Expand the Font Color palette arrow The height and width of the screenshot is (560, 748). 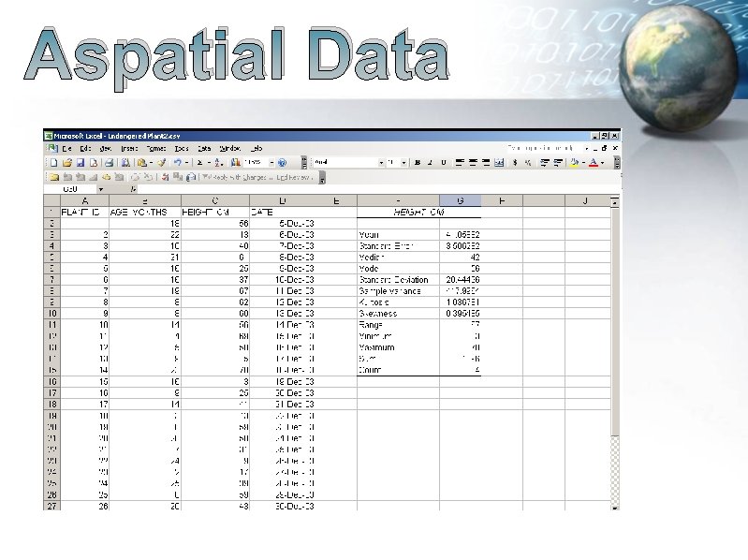[602, 163]
